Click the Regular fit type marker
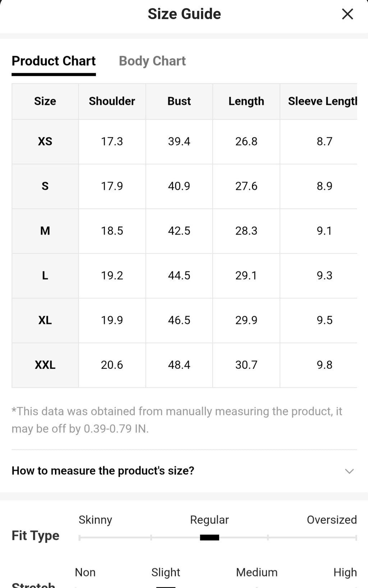 pos(210,537)
